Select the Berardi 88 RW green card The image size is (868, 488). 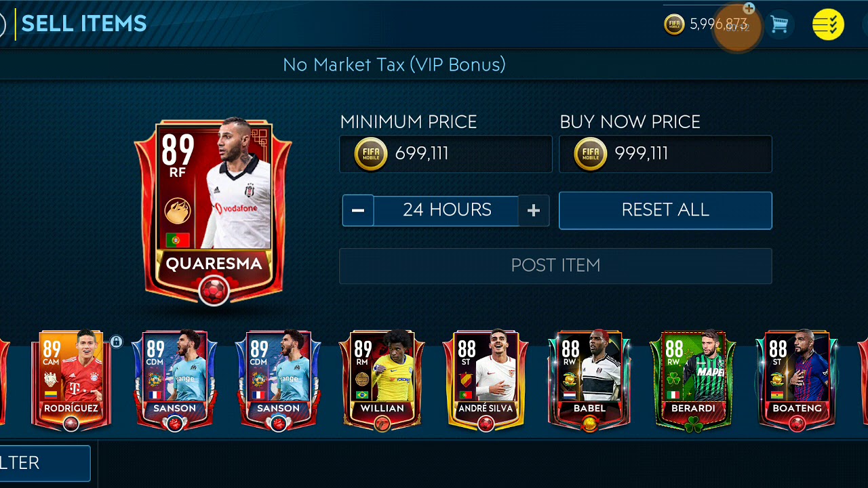click(693, 381)
